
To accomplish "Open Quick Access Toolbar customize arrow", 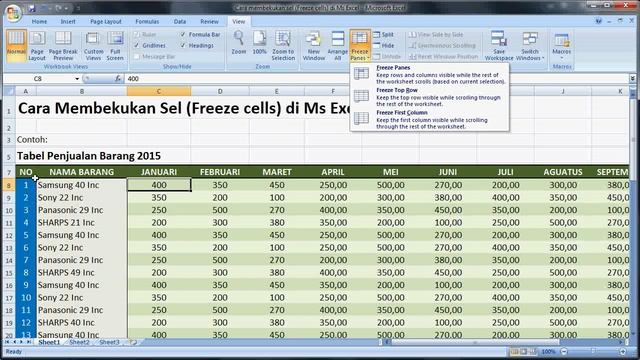I will 78,8.
